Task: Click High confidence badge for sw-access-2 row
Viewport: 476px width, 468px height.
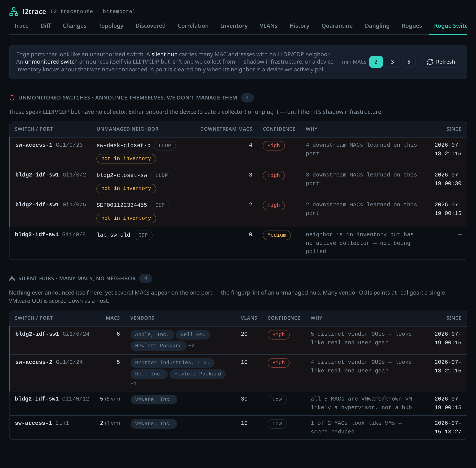Action: [x=279, y=363]
